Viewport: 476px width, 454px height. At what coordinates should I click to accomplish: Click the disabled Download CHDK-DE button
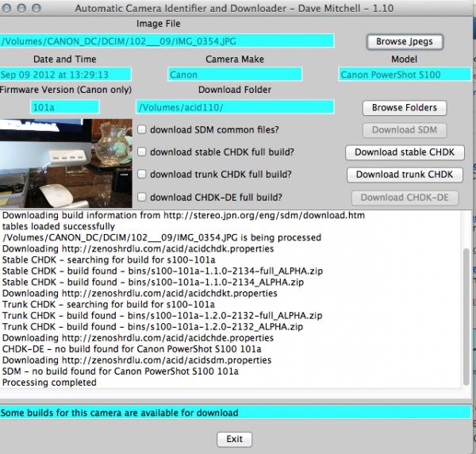tap(405, 198)
